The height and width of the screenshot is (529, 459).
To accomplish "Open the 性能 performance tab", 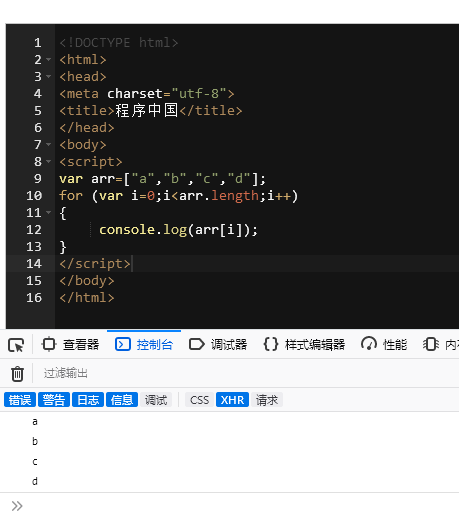I will 384,344.
